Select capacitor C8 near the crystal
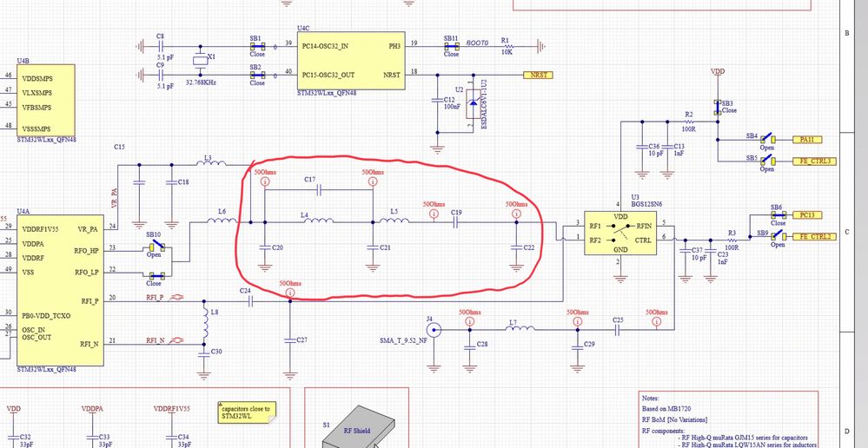The width and height of the screenshot is (868, 448). tap(161, 47)
